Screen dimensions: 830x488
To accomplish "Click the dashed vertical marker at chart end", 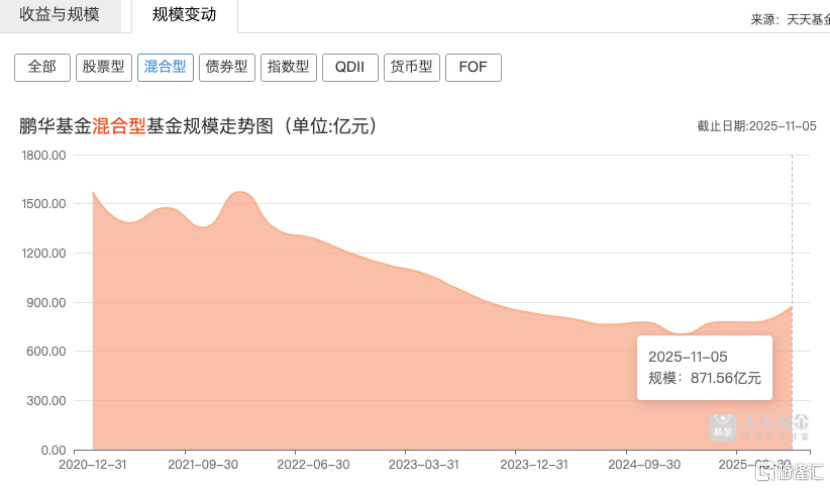I will point(792,230).
